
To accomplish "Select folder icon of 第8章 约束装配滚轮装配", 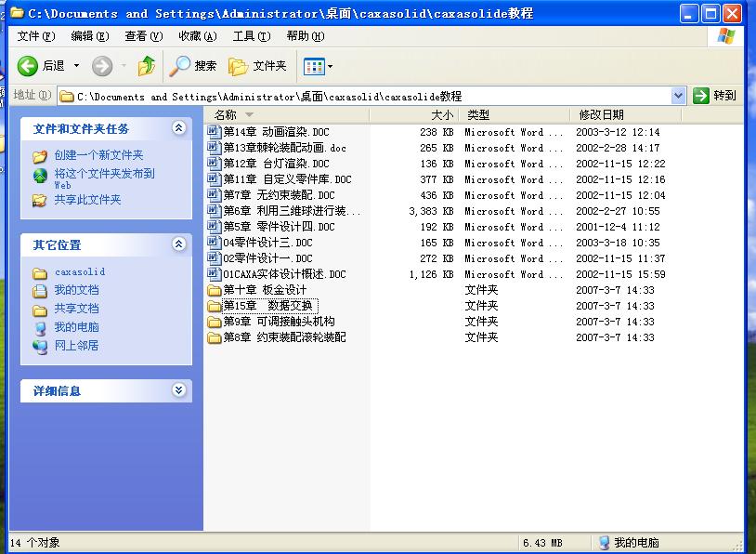I will coord(214,337).
